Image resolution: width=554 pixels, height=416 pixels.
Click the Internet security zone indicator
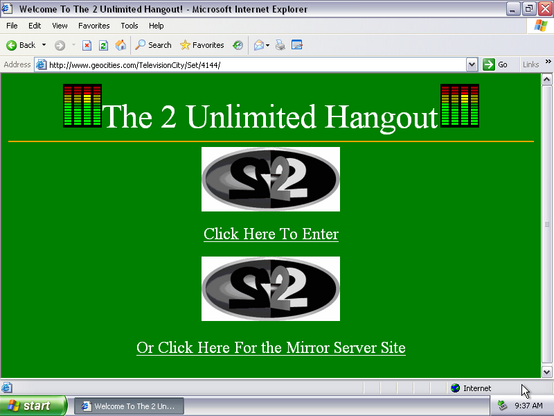(471, 388)
